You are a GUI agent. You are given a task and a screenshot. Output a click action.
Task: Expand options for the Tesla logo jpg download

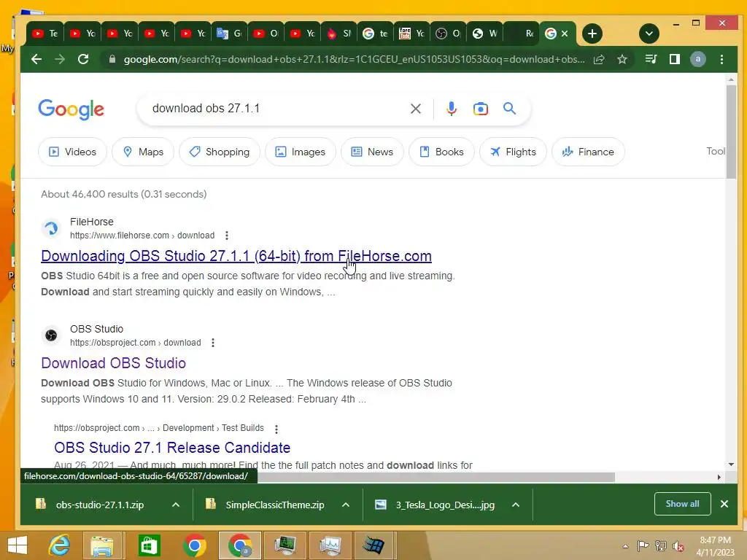(516, 505)
